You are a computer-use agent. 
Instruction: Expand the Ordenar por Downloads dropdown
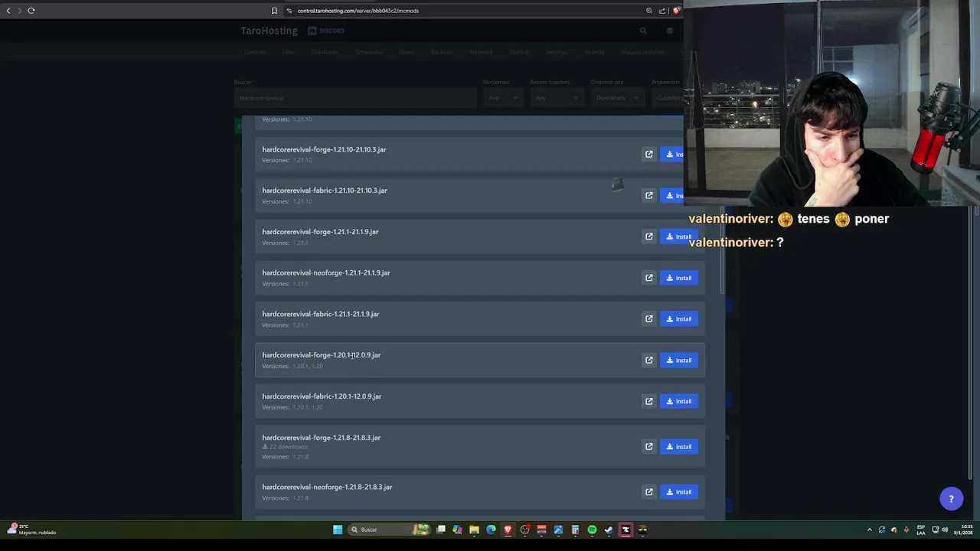pos(617,98)
